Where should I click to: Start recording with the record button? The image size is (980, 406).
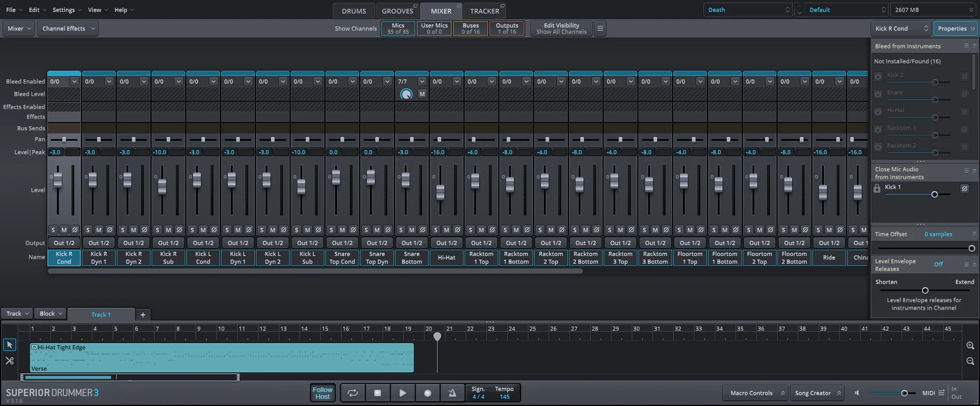[x=427, y=393]
